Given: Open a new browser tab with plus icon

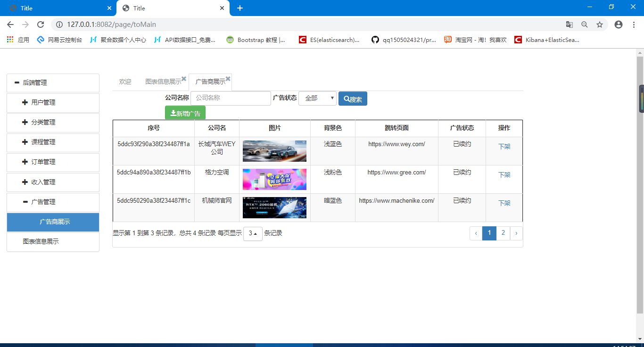Looking at the screenshot, I should pyautogui.click(x=240, y=8).
